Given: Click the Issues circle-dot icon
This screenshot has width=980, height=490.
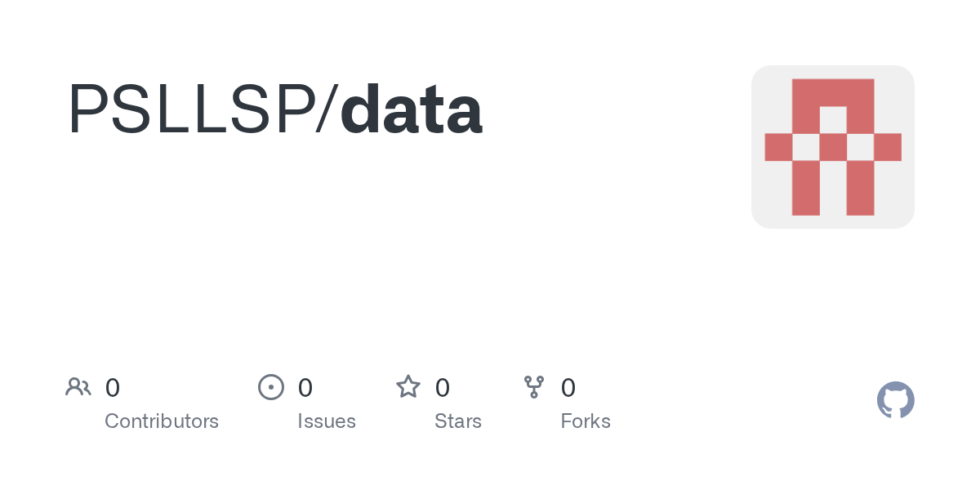Looking at the screenshot, I should tap(270, 387).
